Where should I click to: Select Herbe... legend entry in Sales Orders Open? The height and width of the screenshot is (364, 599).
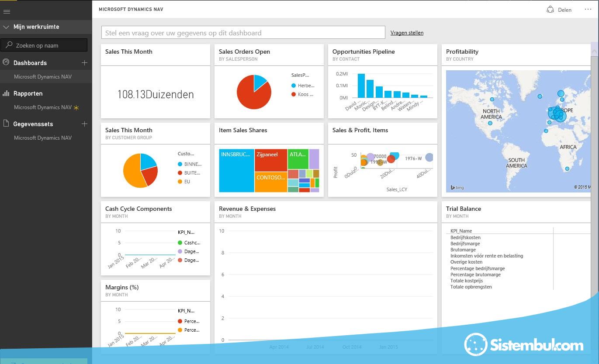coord(303,86)
